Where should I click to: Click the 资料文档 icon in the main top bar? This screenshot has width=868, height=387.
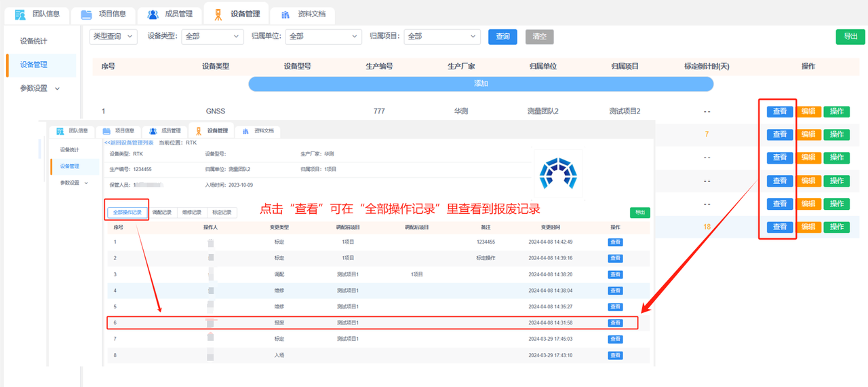285,14
